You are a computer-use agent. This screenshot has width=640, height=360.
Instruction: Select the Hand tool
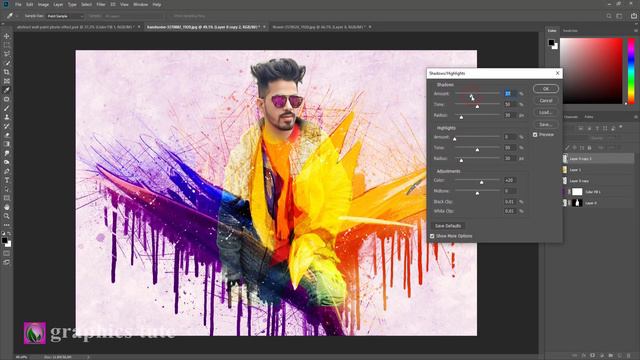click(x=7, y=207)
